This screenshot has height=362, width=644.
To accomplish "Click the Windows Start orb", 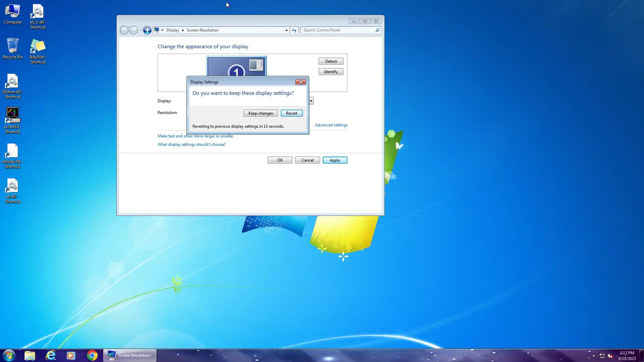I will 9,355.
